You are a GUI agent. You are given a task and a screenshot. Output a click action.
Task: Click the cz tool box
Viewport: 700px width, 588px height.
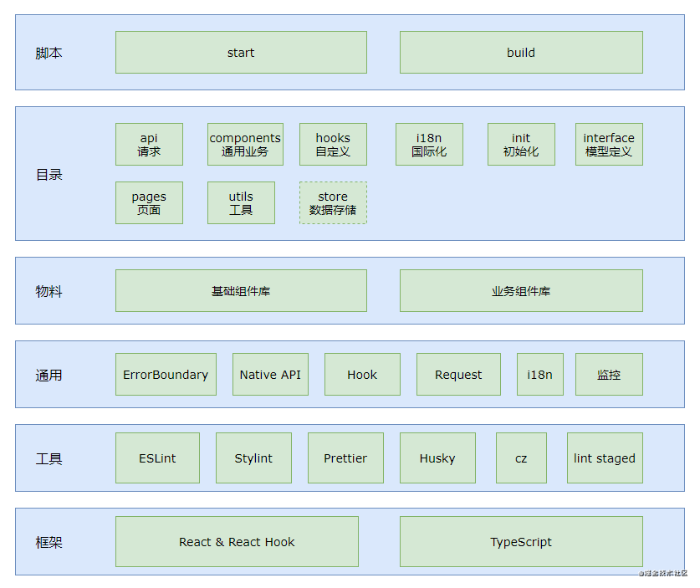click(521, 458)
